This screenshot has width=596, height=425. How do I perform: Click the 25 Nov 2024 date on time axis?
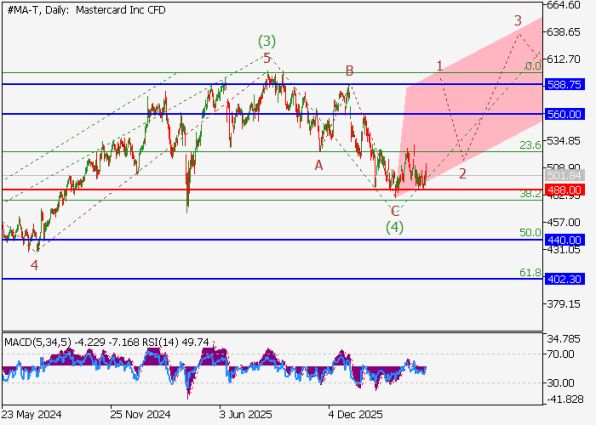[x=140, y=414]
